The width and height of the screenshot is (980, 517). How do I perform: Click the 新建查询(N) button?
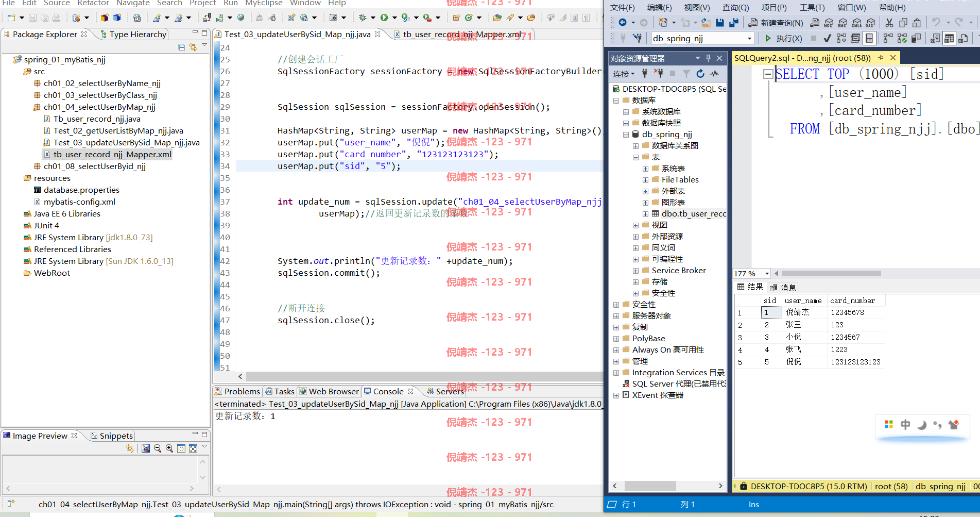(776, 22)
